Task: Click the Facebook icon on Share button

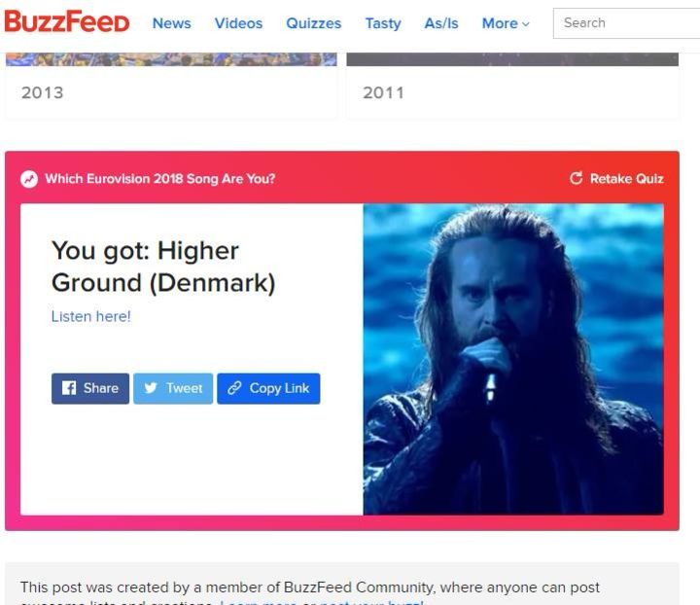Action: click(69, 388)
